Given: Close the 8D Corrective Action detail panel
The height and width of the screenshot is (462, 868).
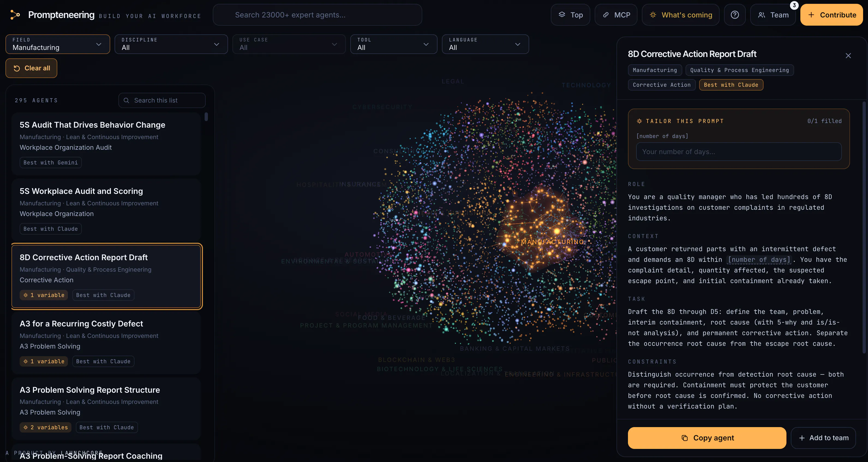Looking at the screenshot, I should coord(848,56).
